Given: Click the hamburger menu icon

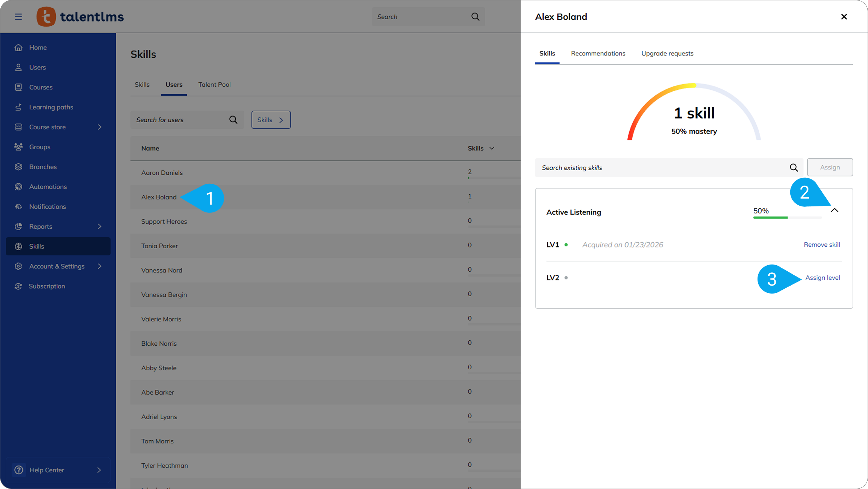Looking at the screenshot, I should 18,17.
